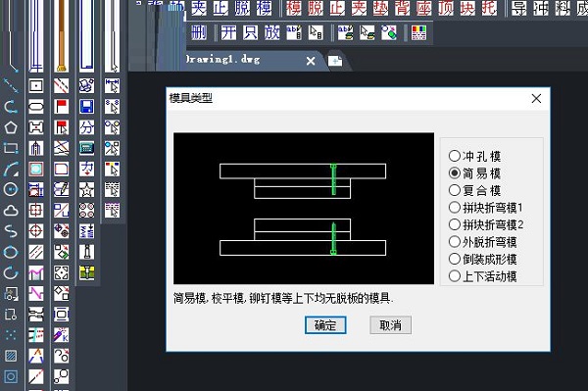Choose 拼块折弯模1 option

tap(486, 208)
